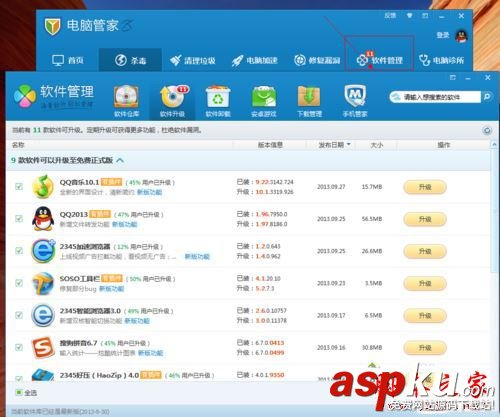
Task: Click the QQ音乐 app icon
Action: 43,186
